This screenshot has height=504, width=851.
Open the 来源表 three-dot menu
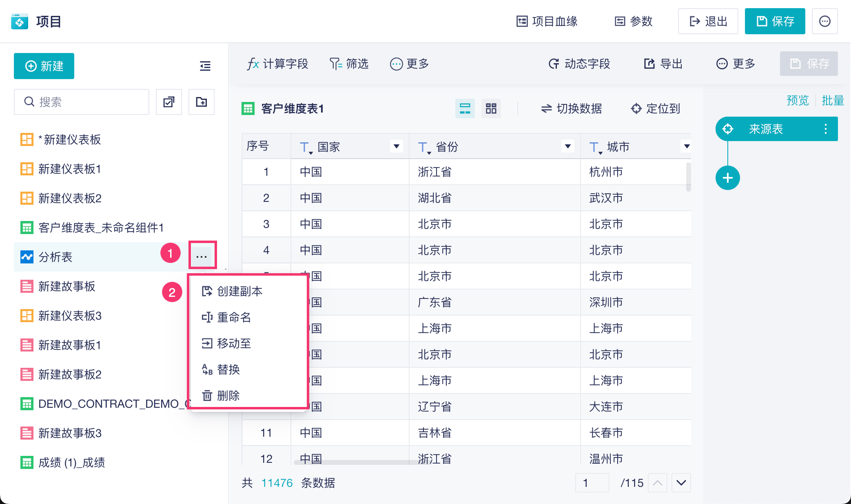[x=825, y=129]
